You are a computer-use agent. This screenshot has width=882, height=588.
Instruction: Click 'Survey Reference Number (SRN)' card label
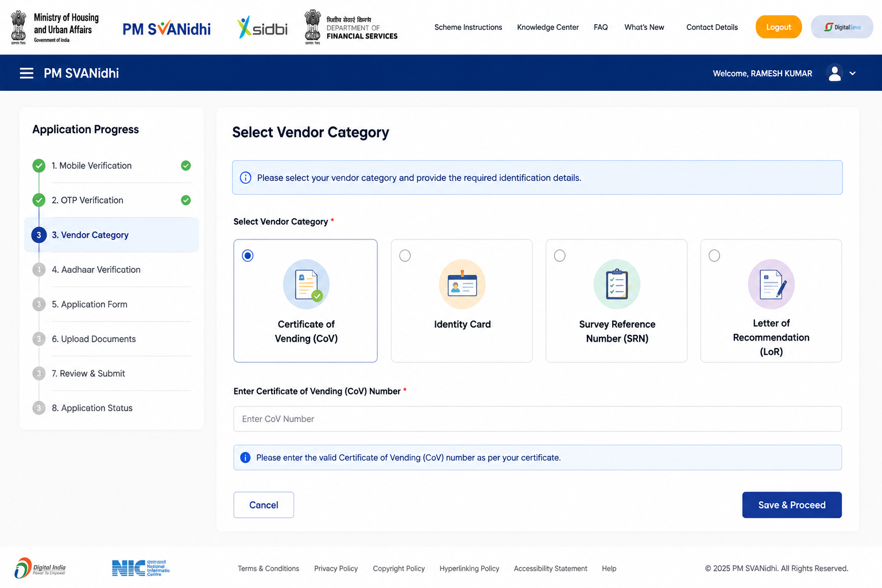click(x=617, y=331)
